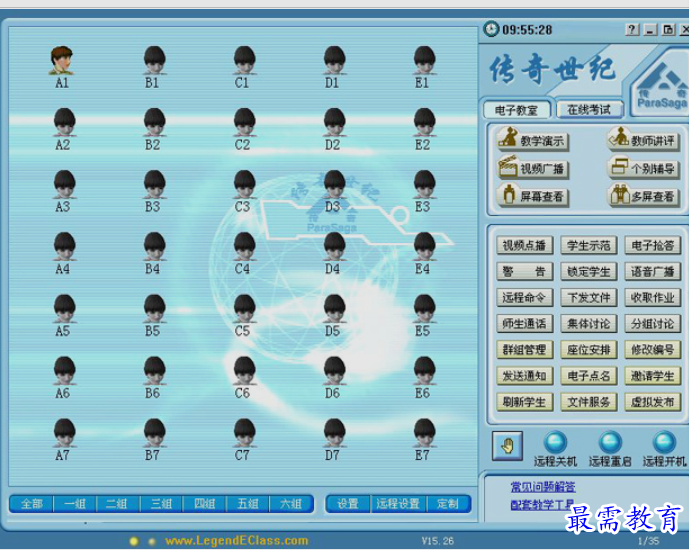Screen dimensions: 689x550
Task: Select the teacher avatar at seat A1
Action: (62, 61)
